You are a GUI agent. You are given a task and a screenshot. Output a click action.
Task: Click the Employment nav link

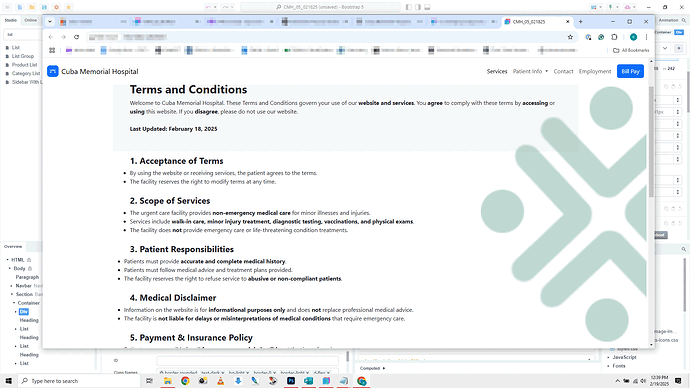tap(595, 71)
